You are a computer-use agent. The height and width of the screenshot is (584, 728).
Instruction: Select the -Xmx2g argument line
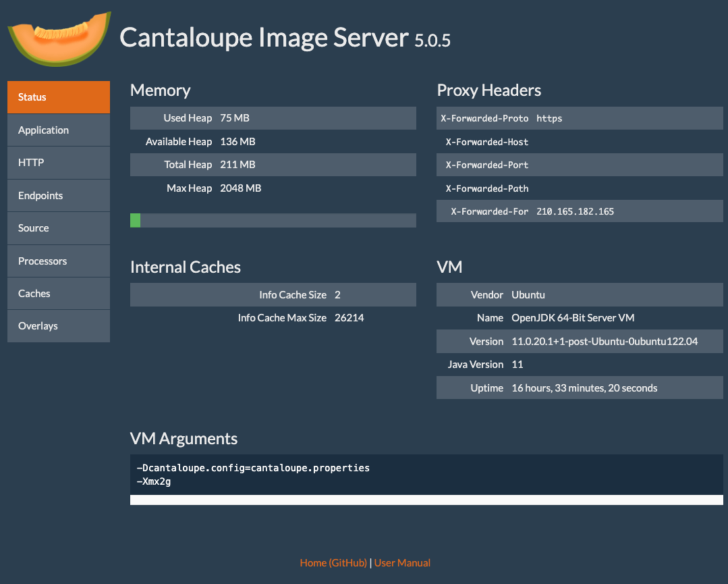154,481
